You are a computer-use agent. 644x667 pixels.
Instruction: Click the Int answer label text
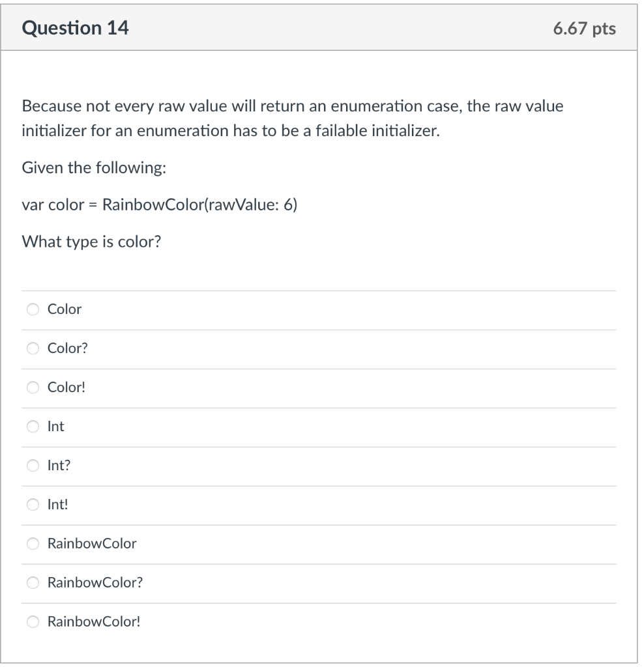click(x=56, y=427)
